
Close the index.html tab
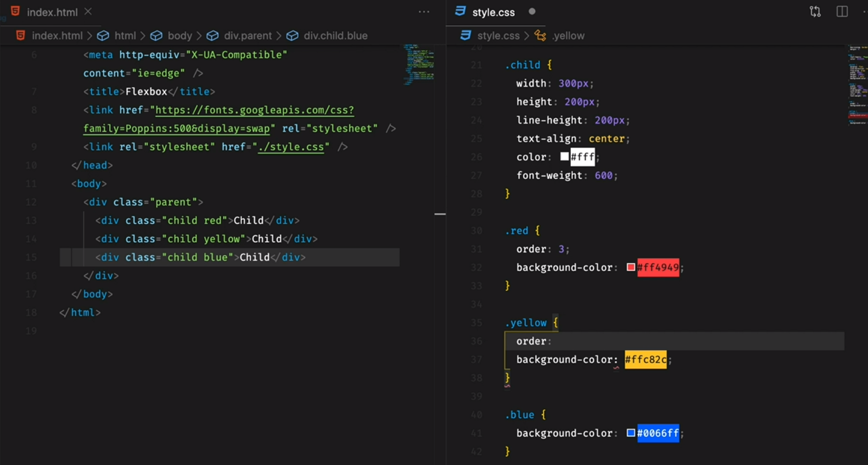(88, 12)
